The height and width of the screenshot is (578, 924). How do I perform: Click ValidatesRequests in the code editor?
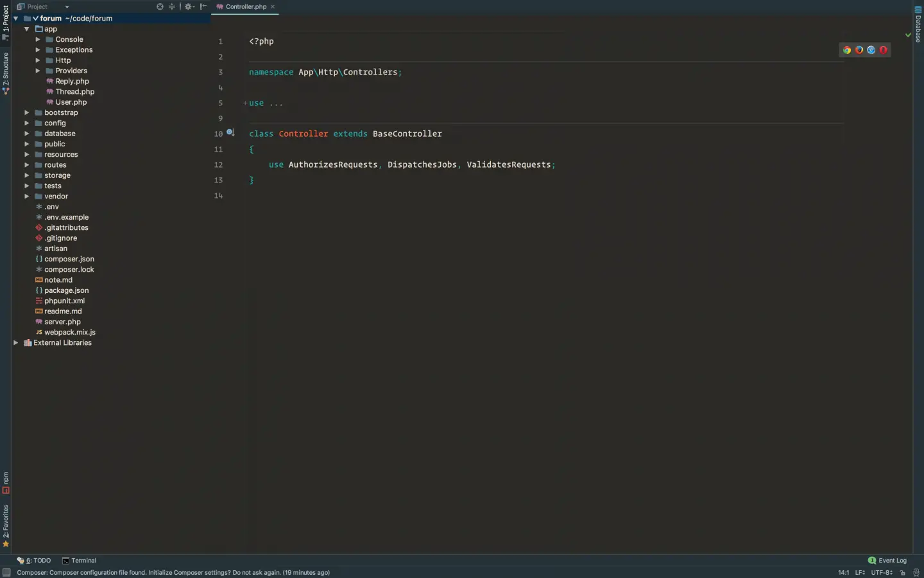click(x=509, y=165)
